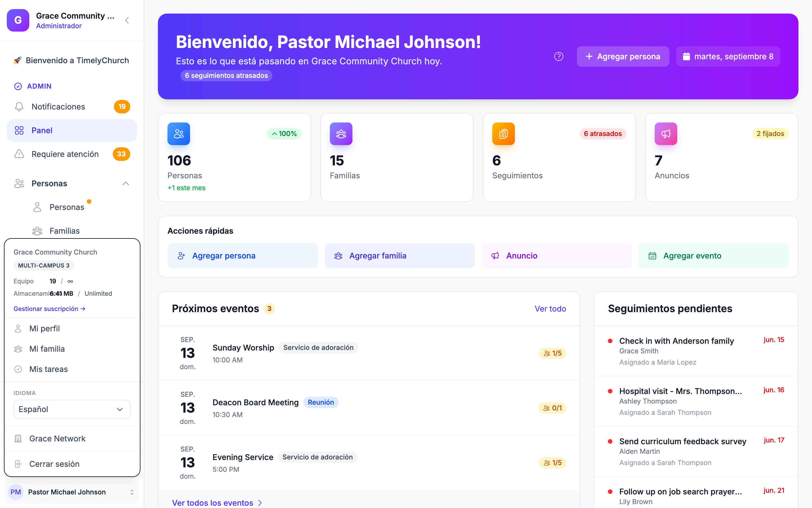The image size is (812, 508).
Task: Open Hospital visit - Mrs. Thompson follow-up
Action: click(696, 402)
